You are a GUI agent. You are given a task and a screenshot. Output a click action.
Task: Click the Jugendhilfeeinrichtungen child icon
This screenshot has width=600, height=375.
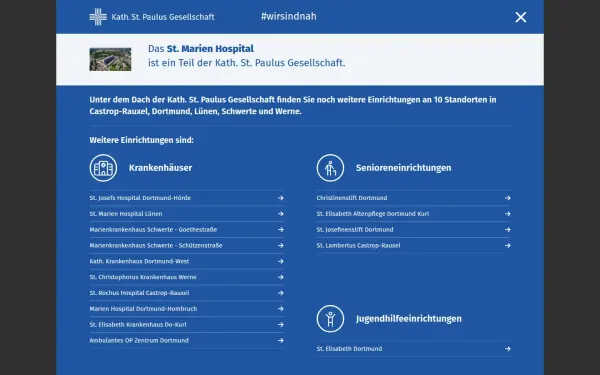point(330,318)
